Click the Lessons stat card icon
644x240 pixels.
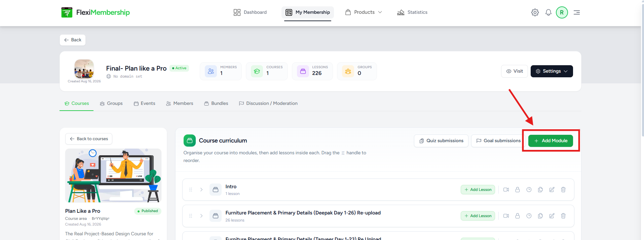(303, 71)
